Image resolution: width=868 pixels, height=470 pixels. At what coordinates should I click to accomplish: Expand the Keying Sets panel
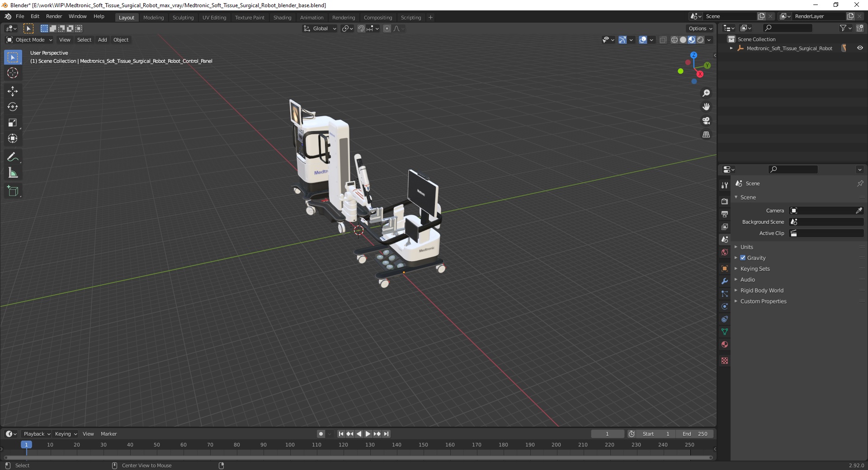pyautogui.click(x=755, y=268)
